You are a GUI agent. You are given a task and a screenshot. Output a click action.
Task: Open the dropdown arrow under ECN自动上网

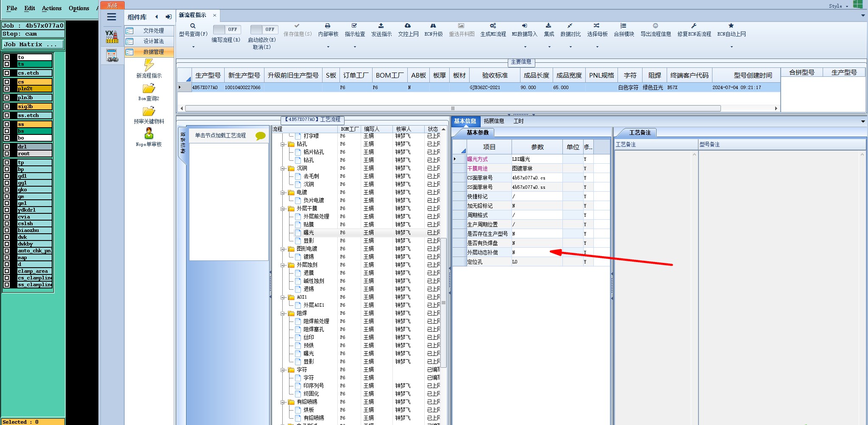click(732, 47)
